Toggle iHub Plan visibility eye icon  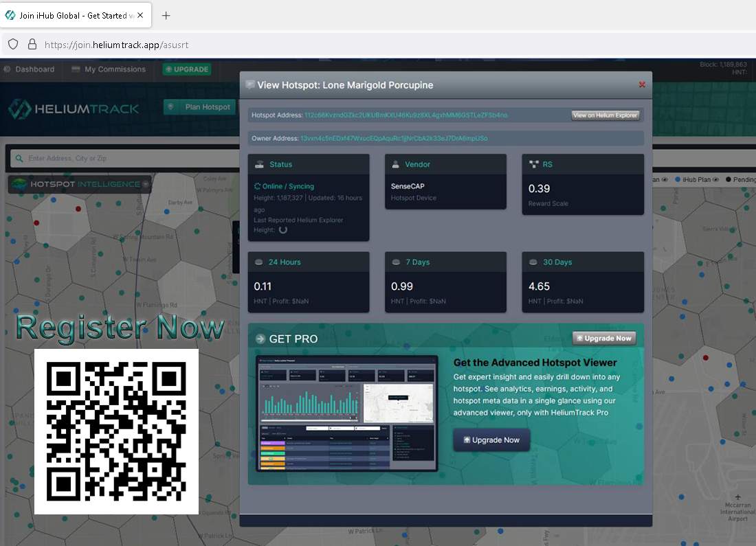[x=715, y=180]
